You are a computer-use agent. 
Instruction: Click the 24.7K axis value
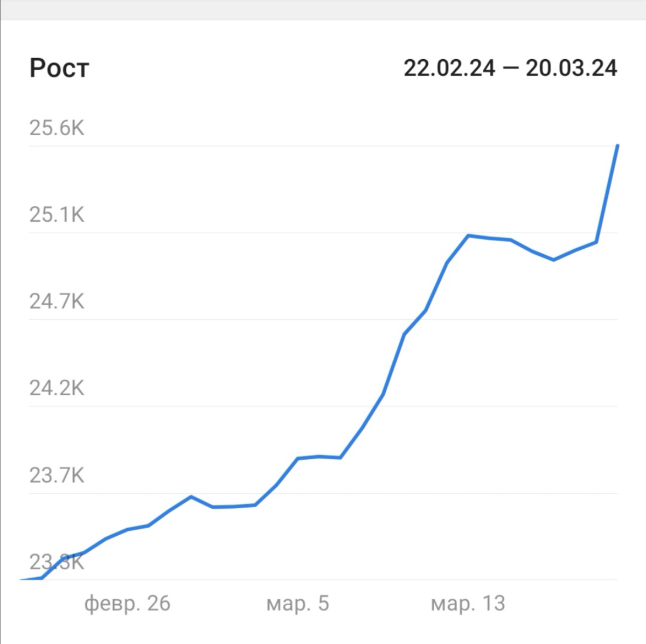pos(57,302)
